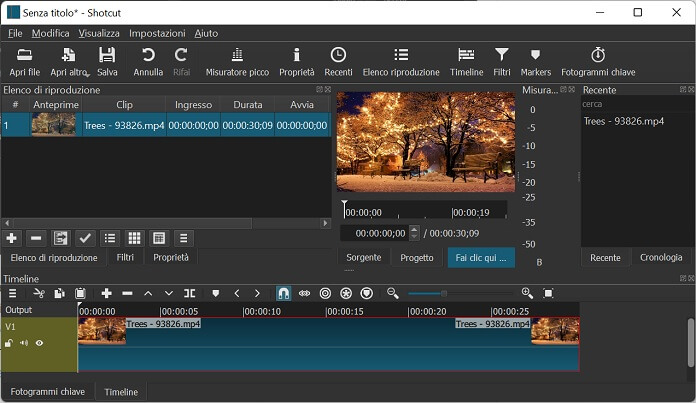Viewport: 696px width, 403px height.
Task: Save project with the Salva icon
Action: tap(107, 62)
